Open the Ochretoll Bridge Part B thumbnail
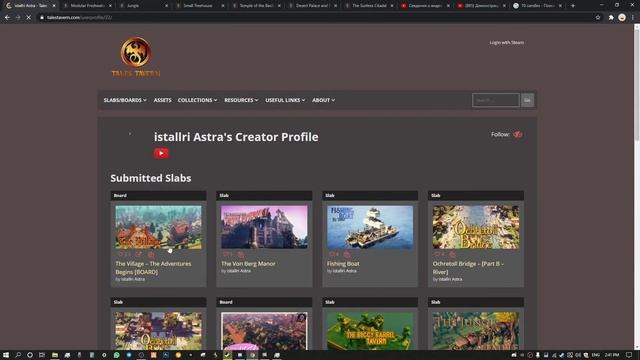This screenshot has width=640, height=360. pyautogui.click(x=476, y=227)
